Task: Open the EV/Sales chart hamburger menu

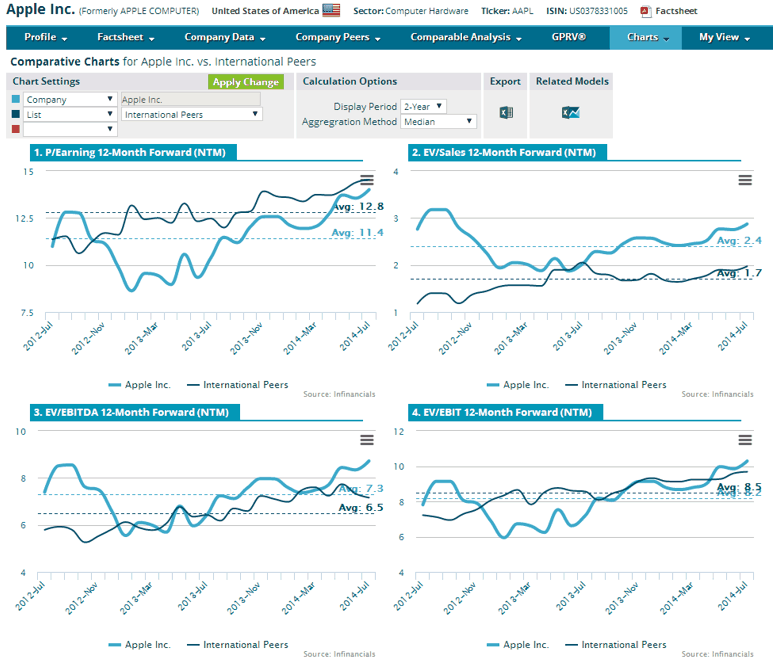Action: pyautogui.click(x=745, y=180)
